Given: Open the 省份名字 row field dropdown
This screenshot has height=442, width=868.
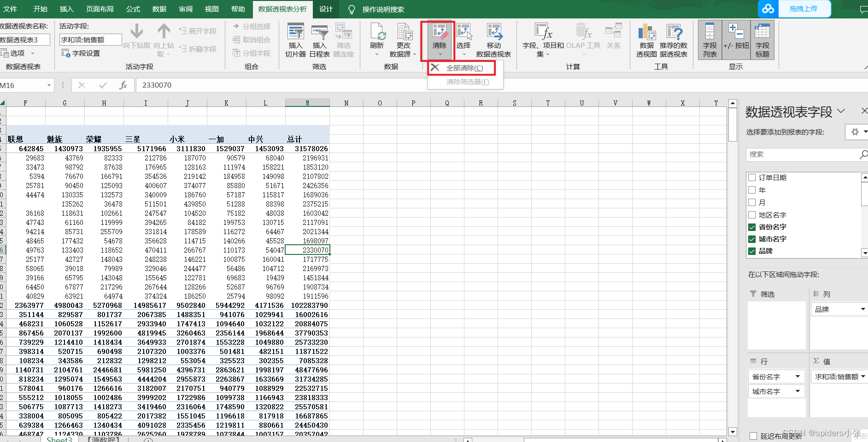Looking at the screenshot, I should point(798,377).
